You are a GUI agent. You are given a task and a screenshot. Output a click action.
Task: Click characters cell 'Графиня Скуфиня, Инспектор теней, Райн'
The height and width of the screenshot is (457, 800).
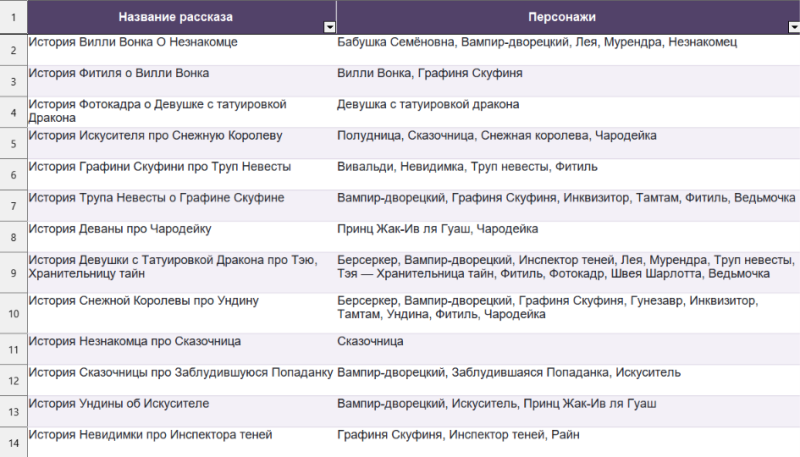coord(568,442)
